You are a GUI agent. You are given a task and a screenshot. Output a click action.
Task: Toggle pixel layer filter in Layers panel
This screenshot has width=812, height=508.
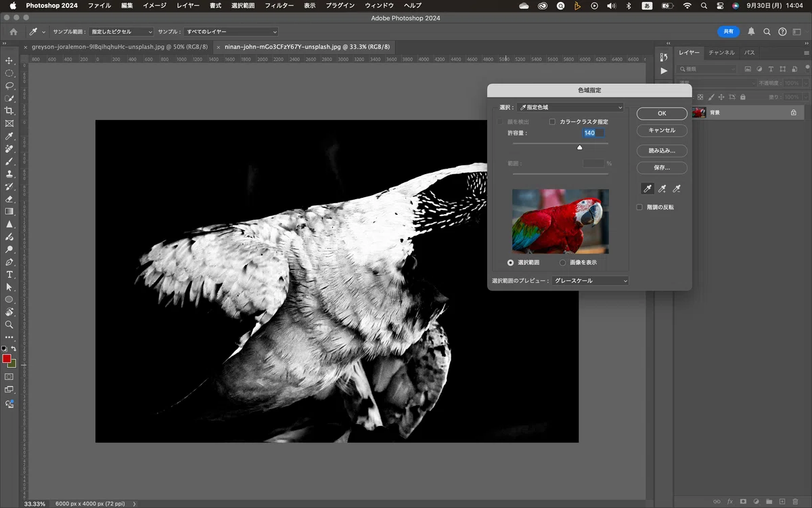(748, 69)
